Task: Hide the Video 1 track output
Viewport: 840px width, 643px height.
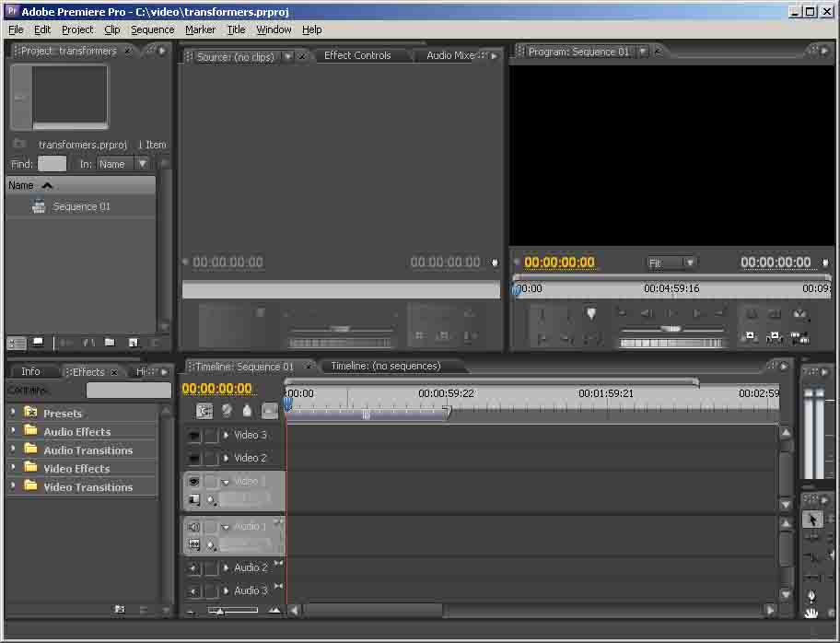Action: pos(194,481)
